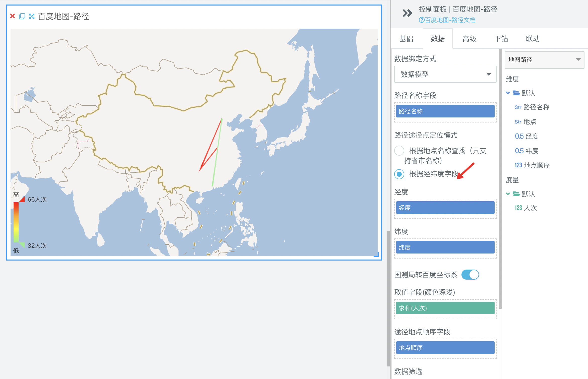Click the copy widget icon
588x379 pixels.
tap(22, 16)
